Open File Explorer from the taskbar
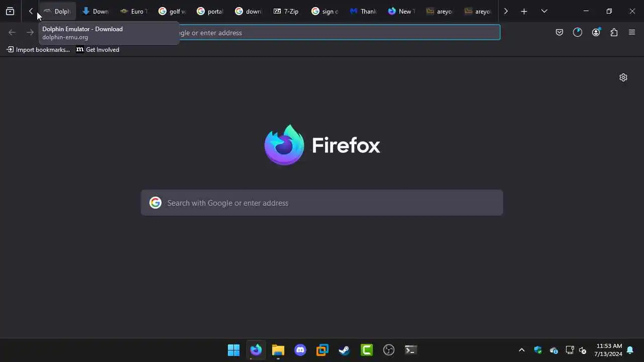This screenshot has height=362, width=644. pos(278,350)
